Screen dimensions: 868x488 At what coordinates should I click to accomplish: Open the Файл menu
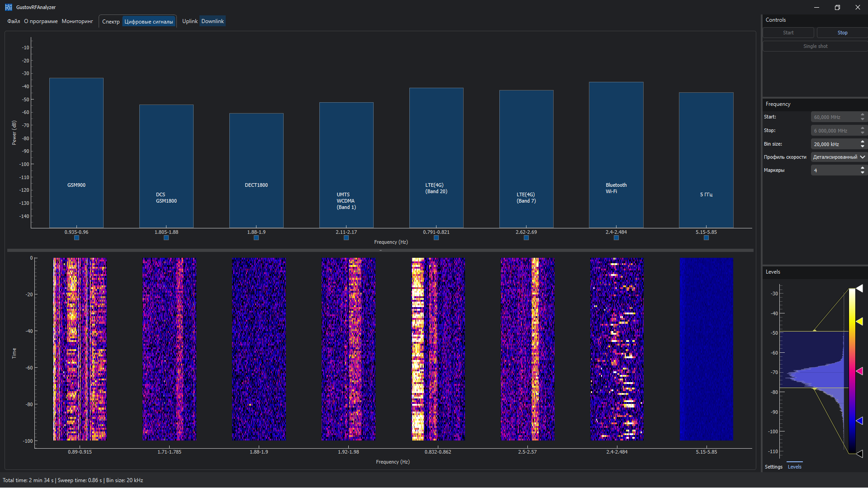pyautogui.click(x=14, y=21)
